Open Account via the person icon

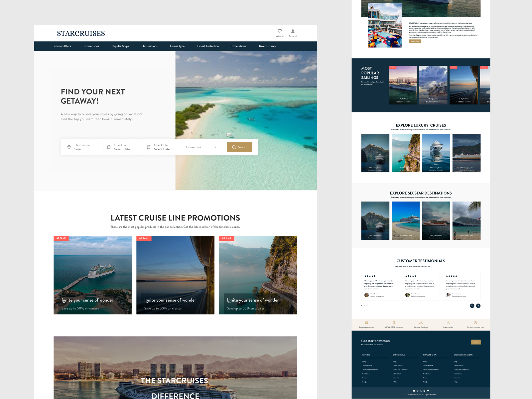pyautogui.click(x=293, y=31)
